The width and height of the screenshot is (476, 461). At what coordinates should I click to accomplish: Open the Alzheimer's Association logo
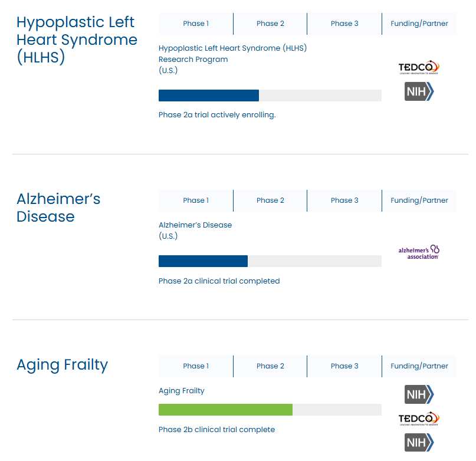click(419, 252)
